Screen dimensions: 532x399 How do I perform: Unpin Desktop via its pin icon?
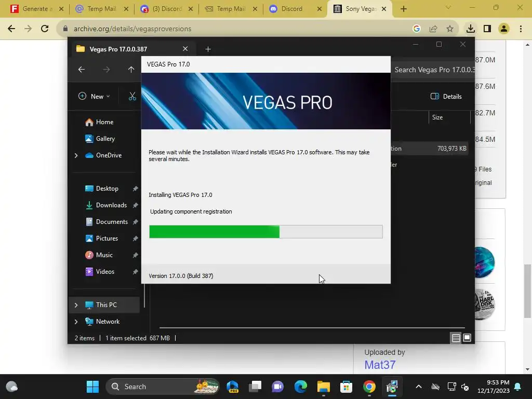(x=136, y=188)
